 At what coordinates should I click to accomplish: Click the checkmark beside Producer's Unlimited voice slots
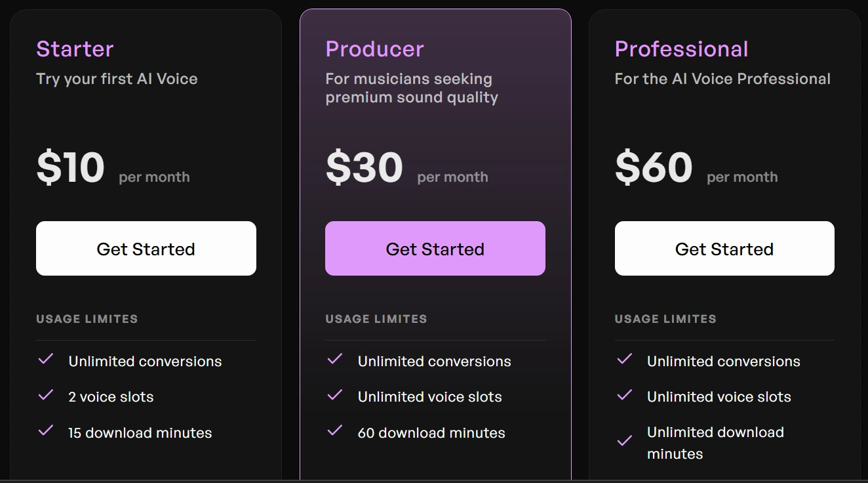(x=335, y=395)
